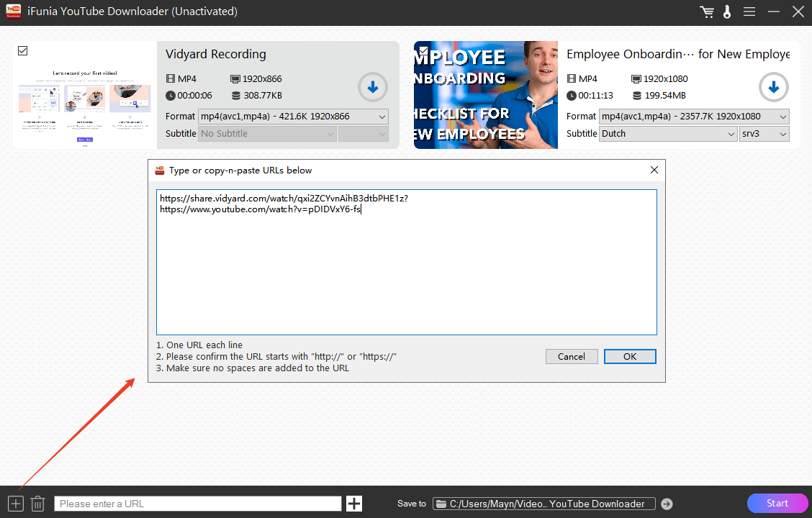
Task: Open the srv3 subtitle format dropdown
Action: pos(764,134)
